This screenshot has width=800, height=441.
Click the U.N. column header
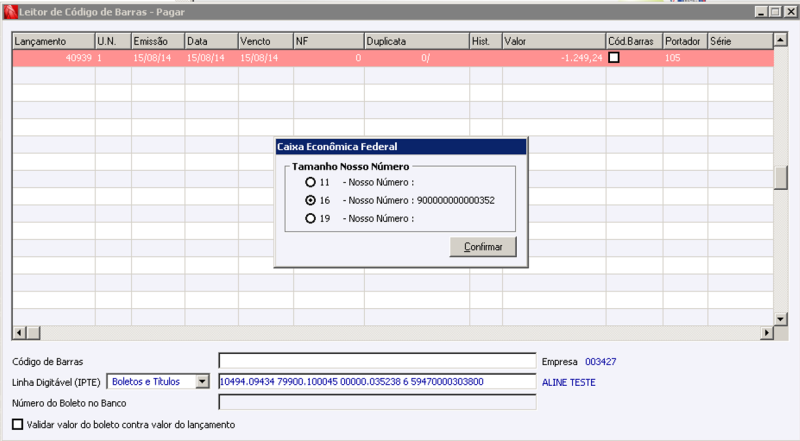(x=113, y=41)
